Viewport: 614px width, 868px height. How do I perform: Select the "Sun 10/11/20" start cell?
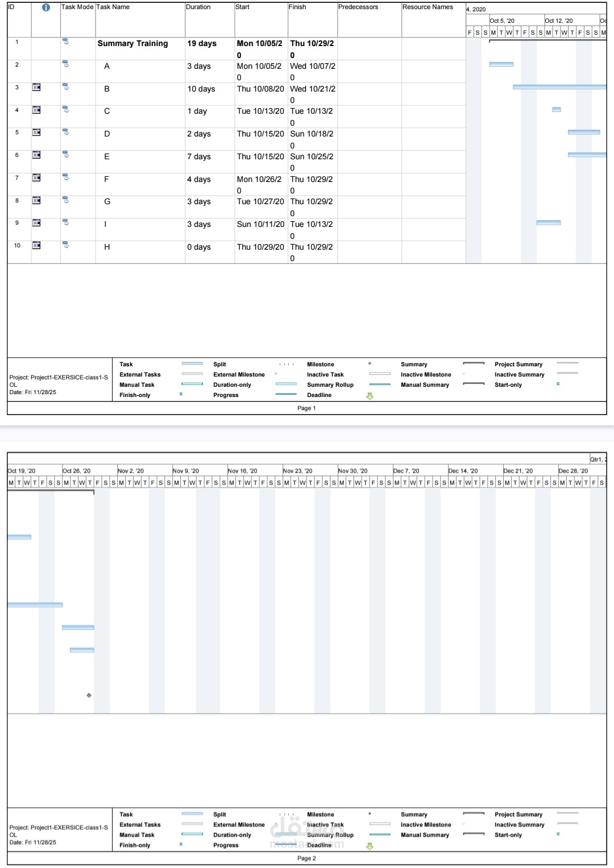[x=261, y=229]
